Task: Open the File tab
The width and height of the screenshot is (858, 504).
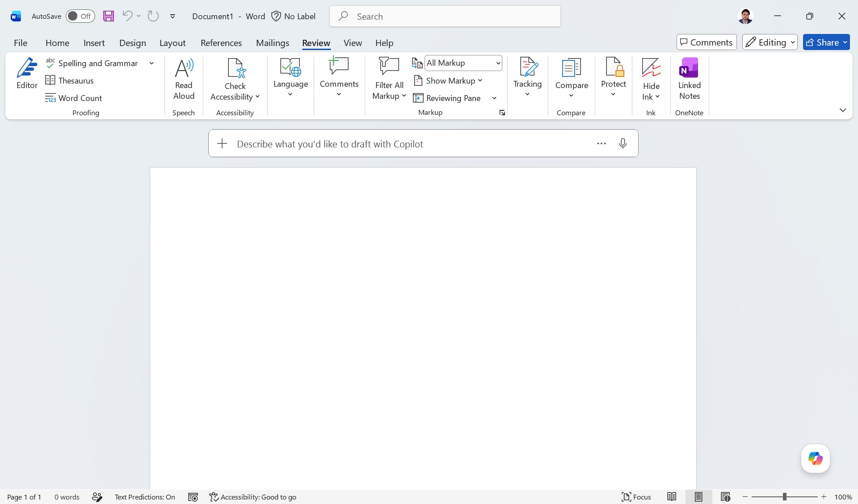Action: [21, 42]
